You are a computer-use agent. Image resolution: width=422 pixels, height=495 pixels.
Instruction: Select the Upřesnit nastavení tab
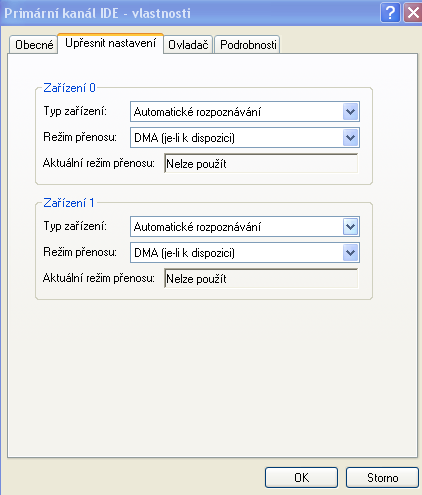(110, 43)
